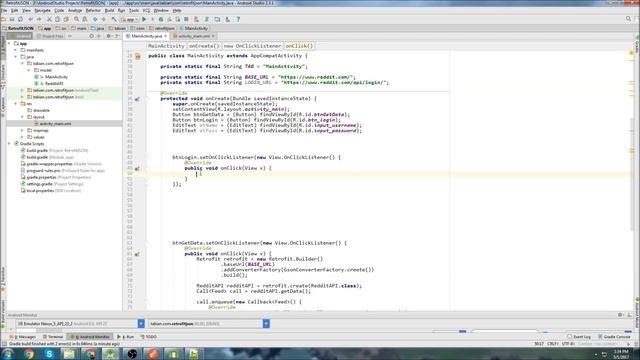The image size is (640, 360).
Task: Click the Find magnifier toolbar icon
Action: [76, 19]
